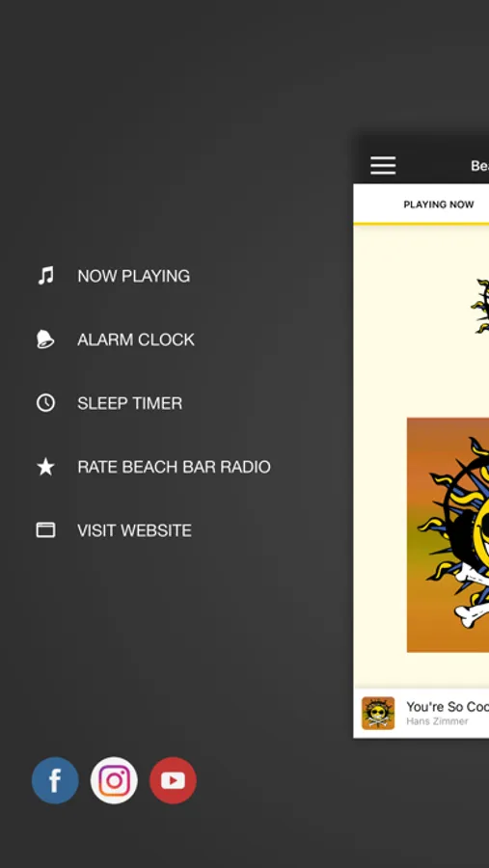Open the YouTube channel

[173, 780]
